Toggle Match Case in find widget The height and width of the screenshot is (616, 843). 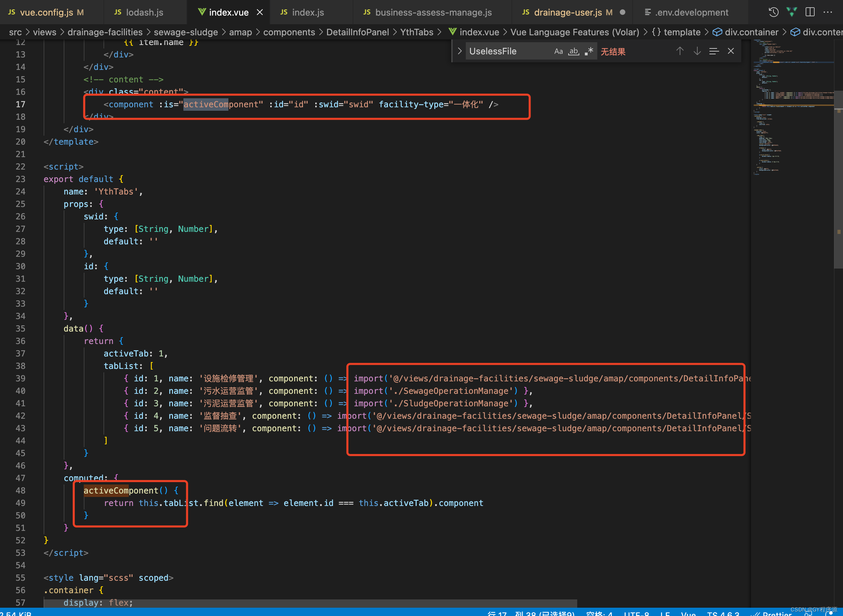coord(558,52)
